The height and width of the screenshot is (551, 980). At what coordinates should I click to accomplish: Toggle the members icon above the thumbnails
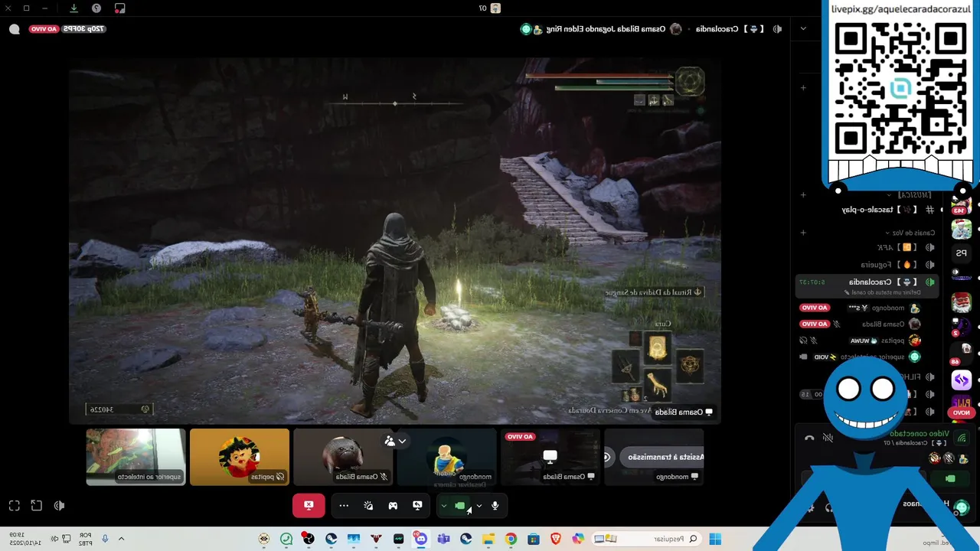pos(390,441)
